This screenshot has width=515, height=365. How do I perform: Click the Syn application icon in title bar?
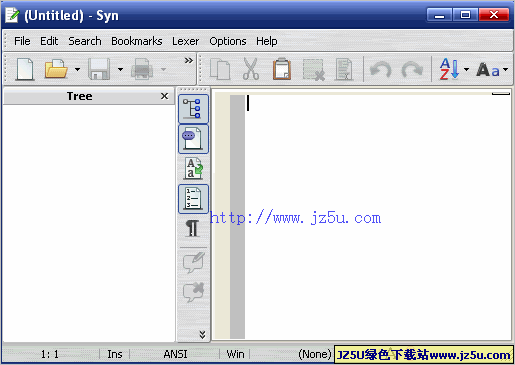pos(12,15)
